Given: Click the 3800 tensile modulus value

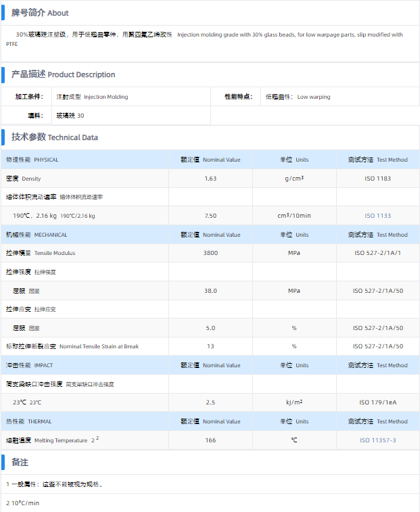Looking at the screenshot, I should click(210, 253).
